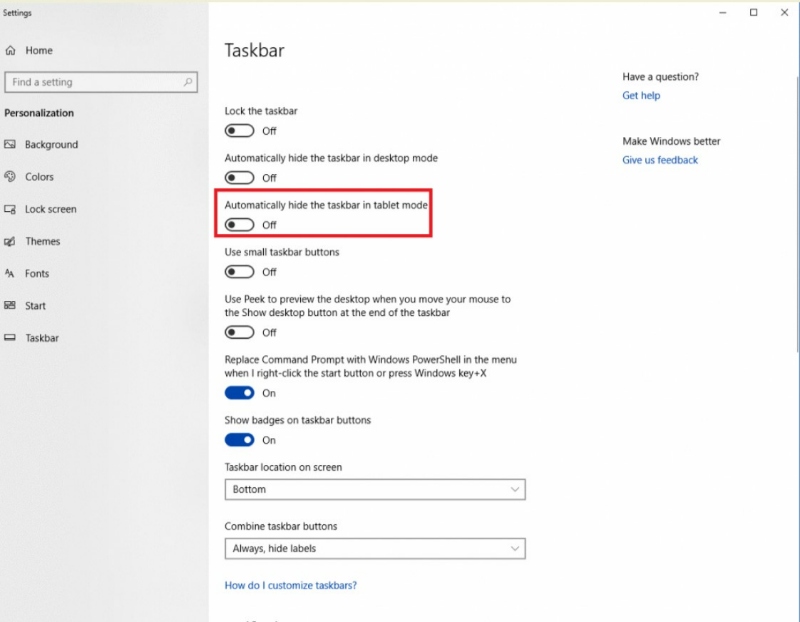Turn off Replace Command Prompt with PowerShell

(x=239, y=393)
